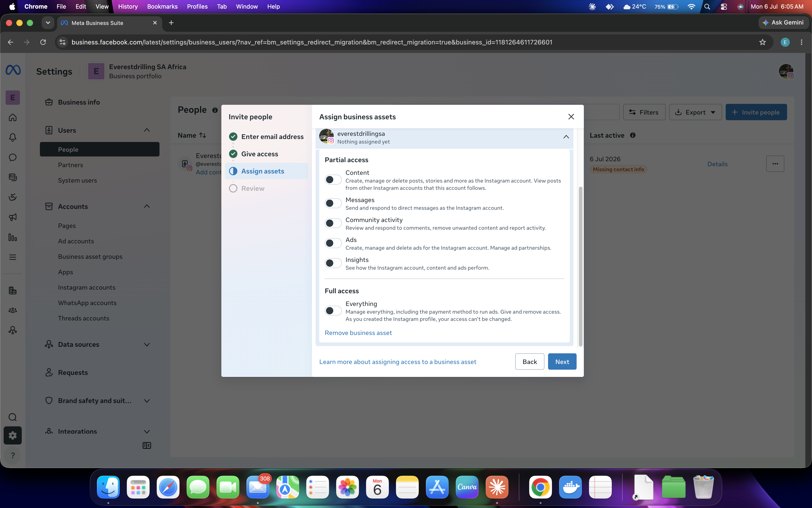Screen dimensions: 812x508
Task: Expand Brand safety and suitability section
Action: coord(147,401)
